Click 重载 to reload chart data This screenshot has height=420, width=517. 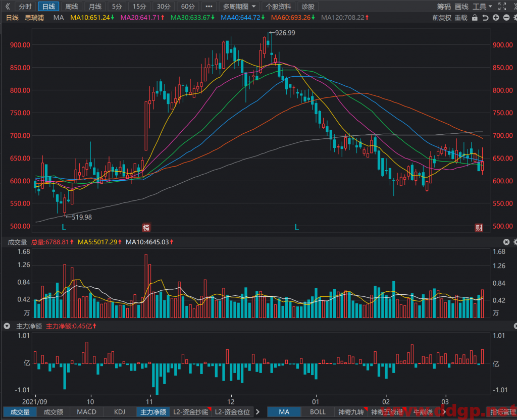(x=461, y=18)
